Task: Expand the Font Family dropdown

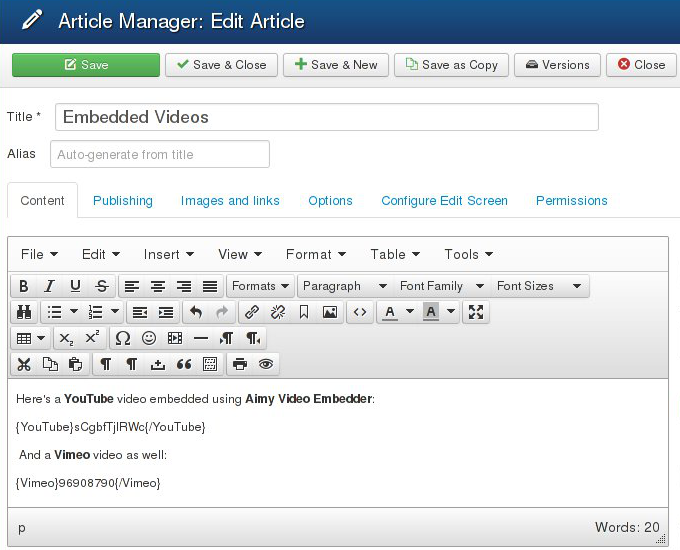Action: point(440,286)
